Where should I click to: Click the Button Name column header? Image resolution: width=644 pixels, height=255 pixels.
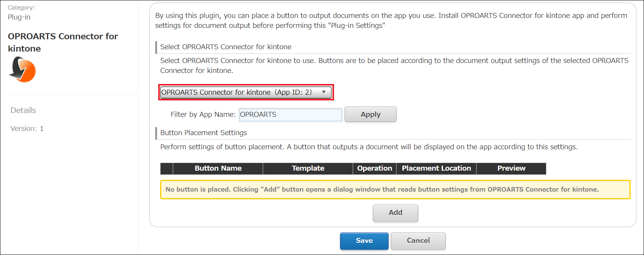click(x=218, y=168)
